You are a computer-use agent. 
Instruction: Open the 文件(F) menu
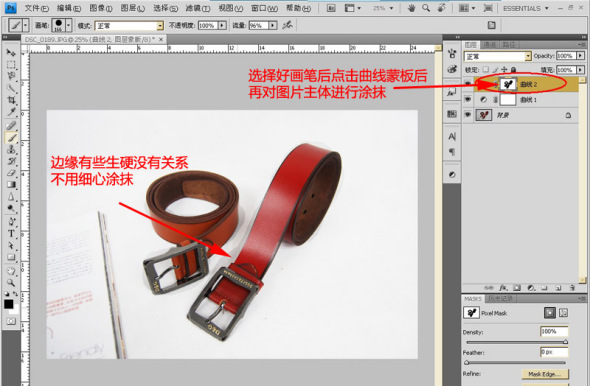tap(36, 8)
